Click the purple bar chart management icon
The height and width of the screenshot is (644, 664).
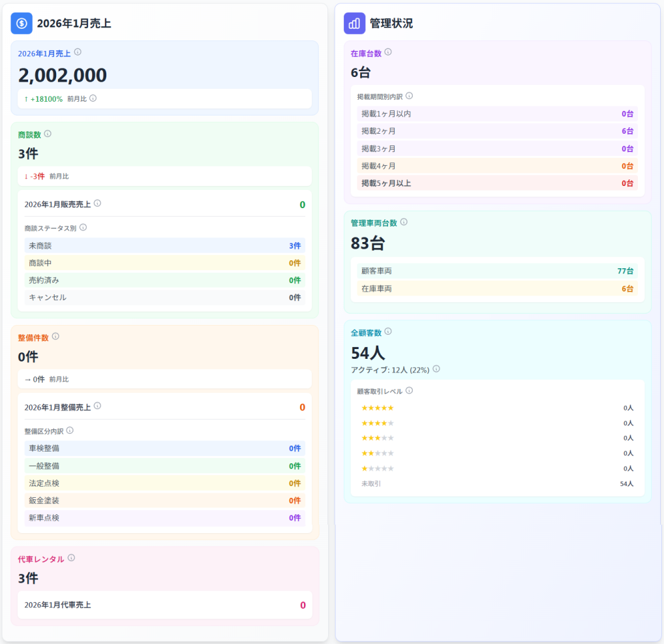pyautogui.click(x=354, y=23)
